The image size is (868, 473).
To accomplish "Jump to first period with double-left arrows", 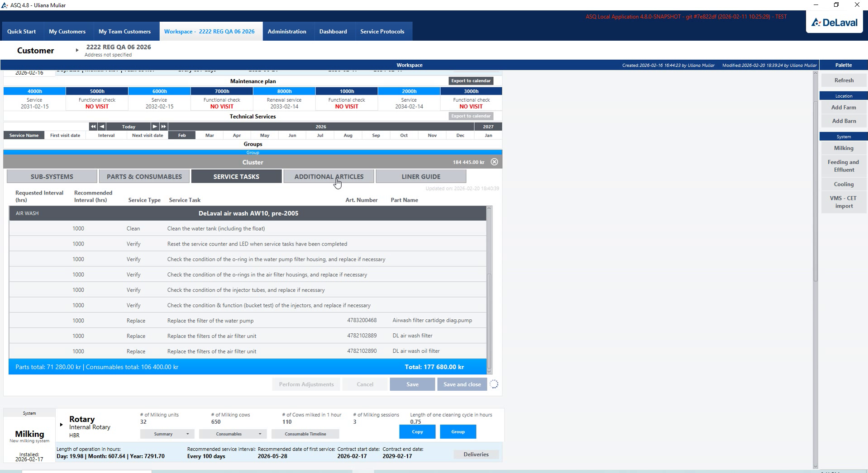I will click(x=93, y=127).
